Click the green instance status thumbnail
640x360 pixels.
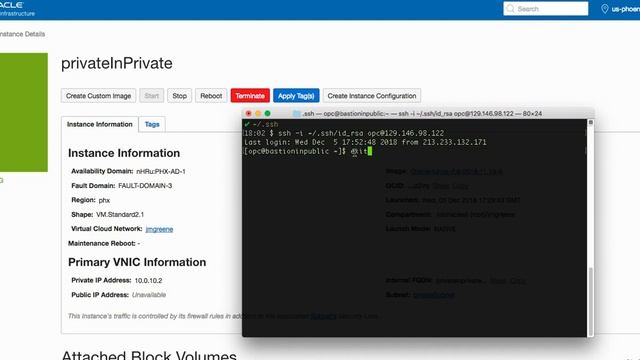[24, 112]
